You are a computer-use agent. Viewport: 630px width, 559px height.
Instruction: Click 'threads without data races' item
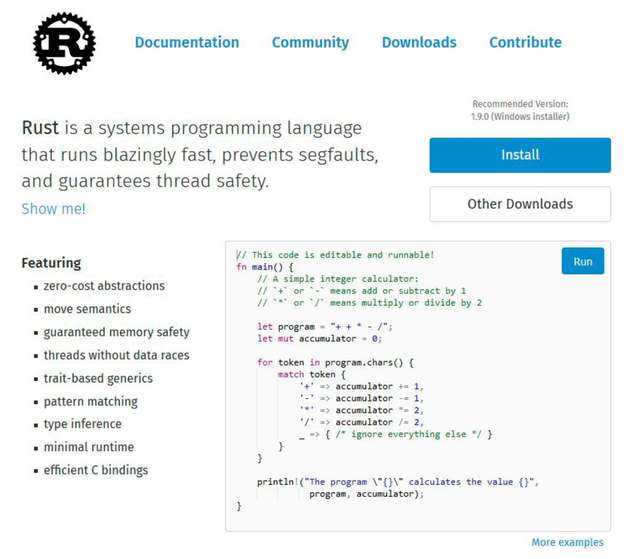117,355
